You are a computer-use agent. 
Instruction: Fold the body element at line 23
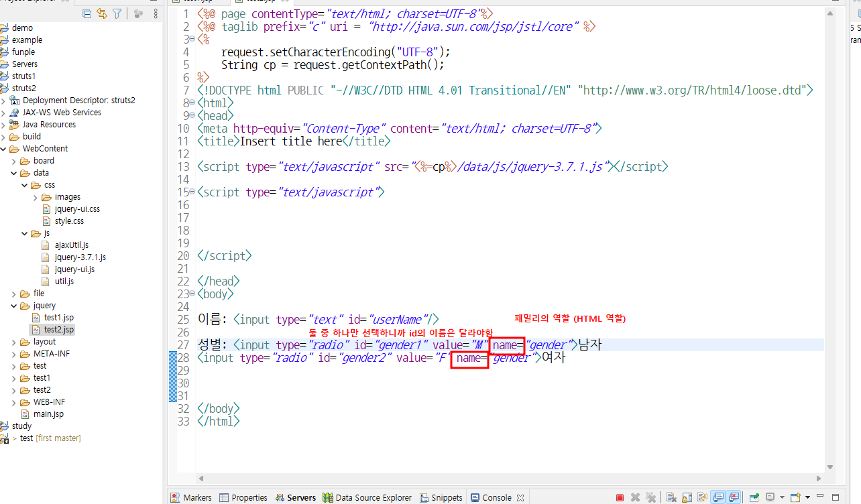[x=192, y=294]
